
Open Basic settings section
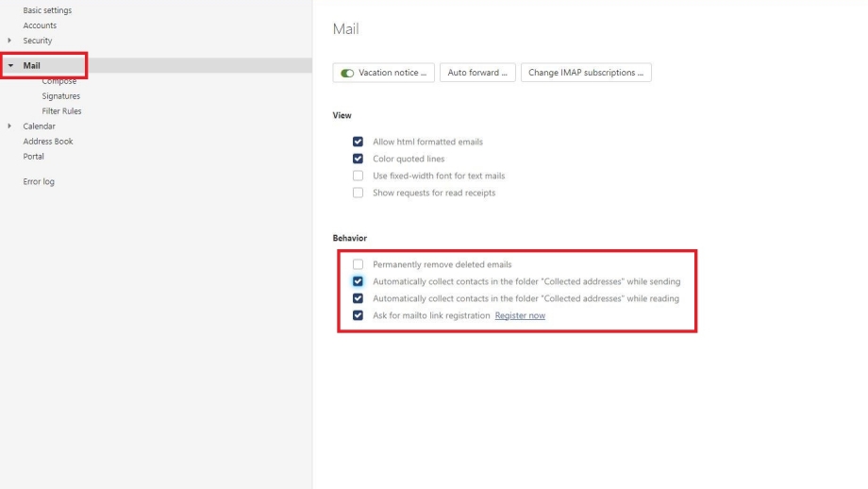47,10
